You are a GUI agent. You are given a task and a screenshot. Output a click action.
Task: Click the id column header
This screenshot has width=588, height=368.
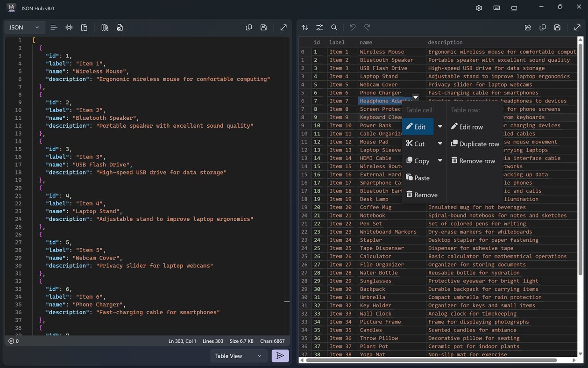coord(317,42)
